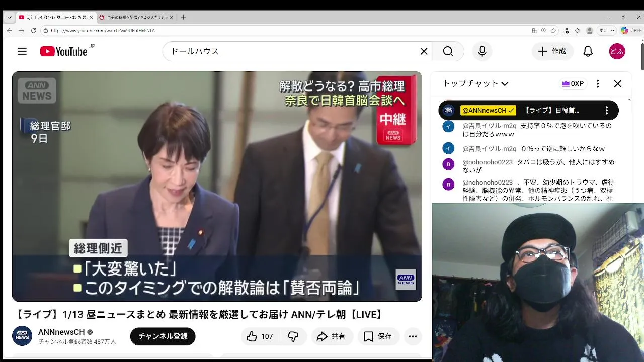Viewport: 644px width, 362px height.
Task: Open the install-app icon in address bar
Action: (x=534, y=30)
